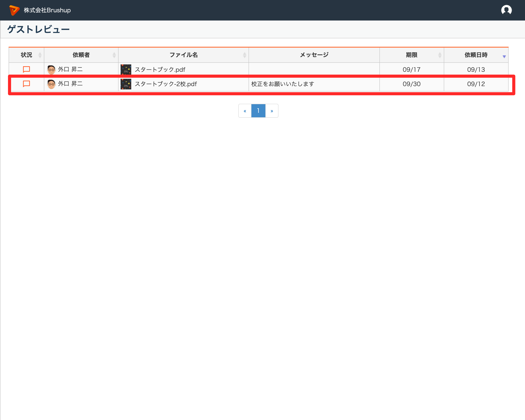525x420 pixels.
Task: Click 外口 昇二 in the スタートブック-2校.pdf row
Action: pos(70,84)
